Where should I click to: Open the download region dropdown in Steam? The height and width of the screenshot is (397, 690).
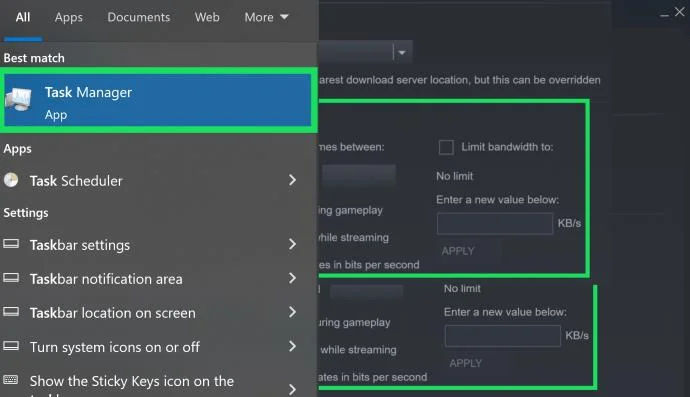(401, 52)
